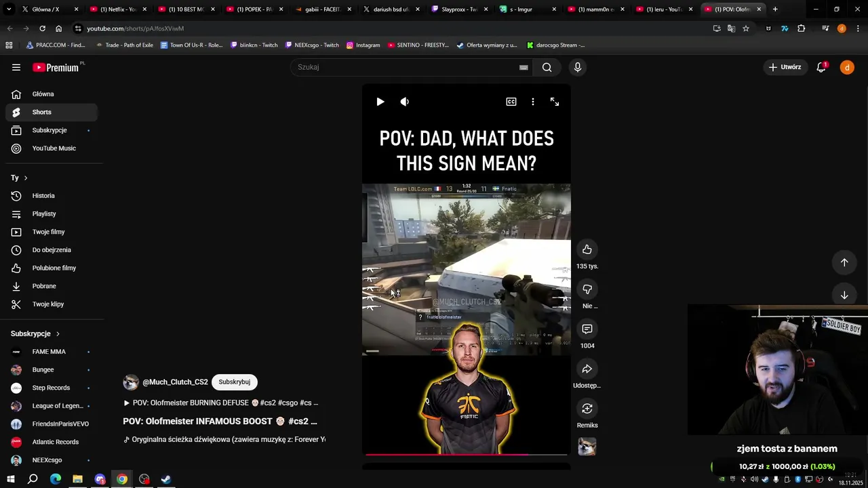Open PRACC.COM bookmark
The height and width of the screenshot is (488, 868).
56,45
